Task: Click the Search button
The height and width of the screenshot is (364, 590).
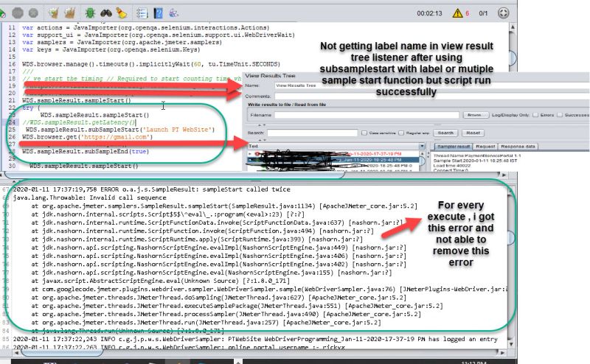Action: pos(445,133)
